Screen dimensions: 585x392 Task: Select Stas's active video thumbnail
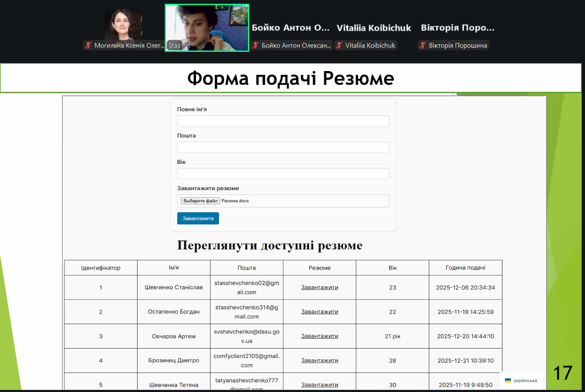pos(207,28)
